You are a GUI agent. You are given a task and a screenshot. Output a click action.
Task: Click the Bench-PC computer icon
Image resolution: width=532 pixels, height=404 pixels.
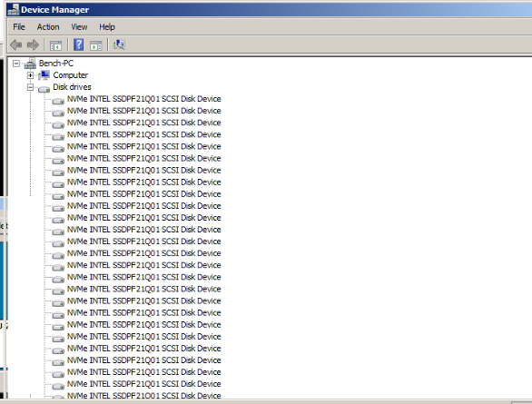click(x=30, y=64)
